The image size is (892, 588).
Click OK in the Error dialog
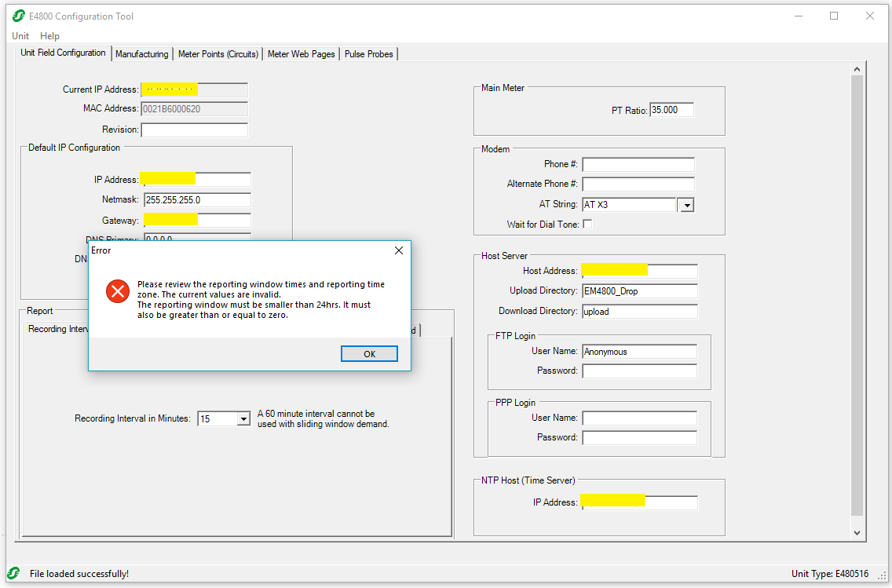[369, 354]
